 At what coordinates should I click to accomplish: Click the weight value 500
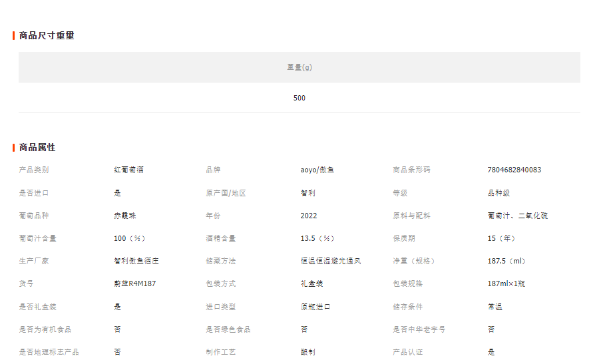(x=299, y=98)
